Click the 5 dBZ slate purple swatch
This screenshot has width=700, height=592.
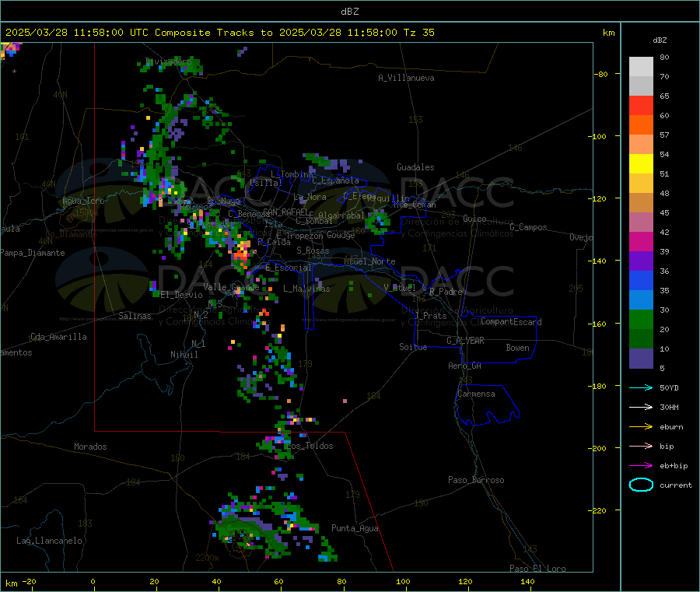pos(641,359)
